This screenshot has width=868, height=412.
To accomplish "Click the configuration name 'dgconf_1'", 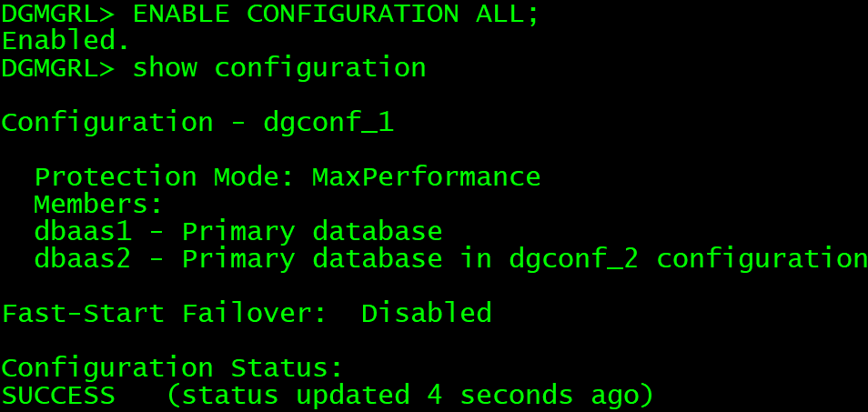I will click(x=328, y=123).
